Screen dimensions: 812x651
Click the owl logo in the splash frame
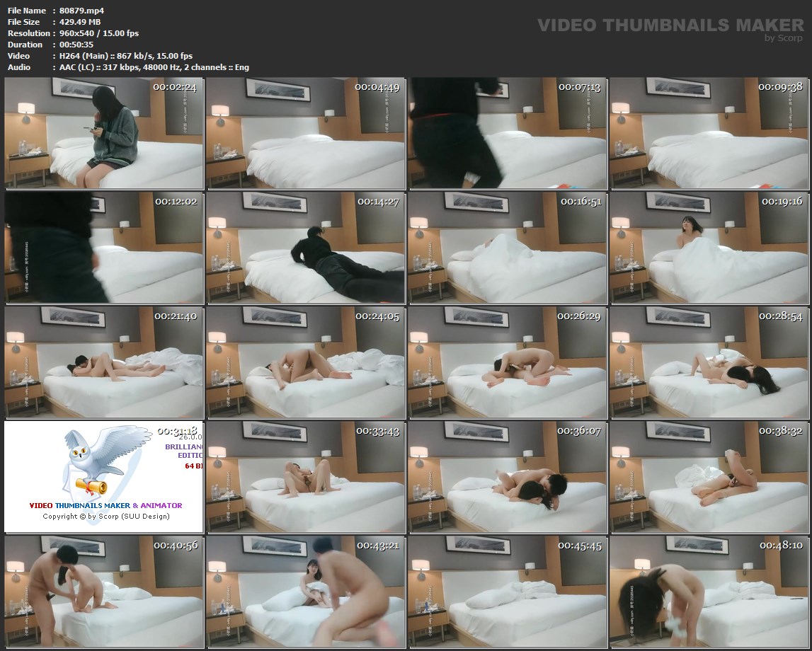click(x=106, y=462)
